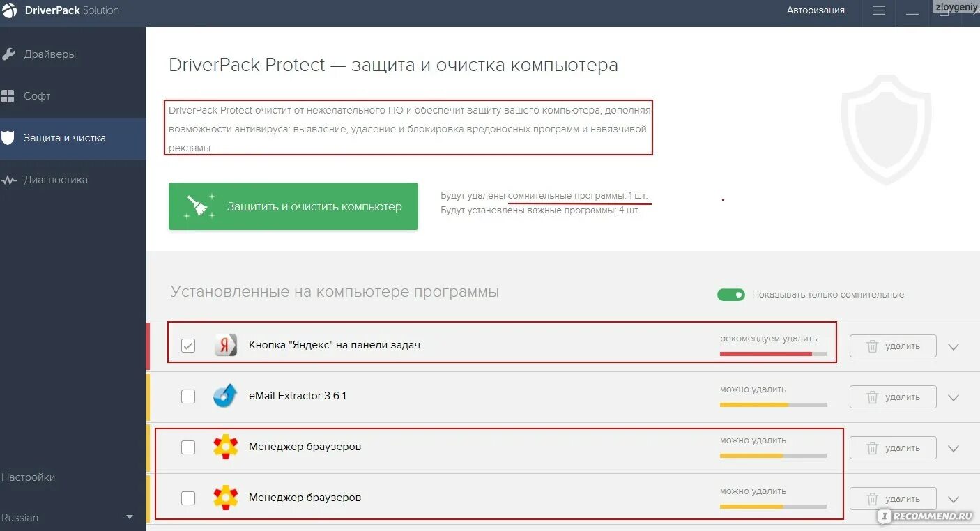Check the eMail Extractor 3.6.1 checkbox
The image size is (980, 531).
(x=188, y=397)
